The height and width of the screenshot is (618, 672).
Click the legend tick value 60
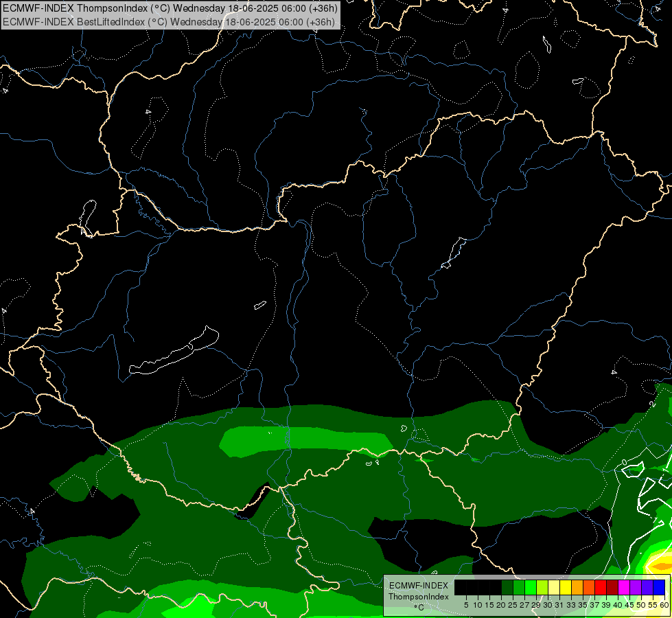664,605
